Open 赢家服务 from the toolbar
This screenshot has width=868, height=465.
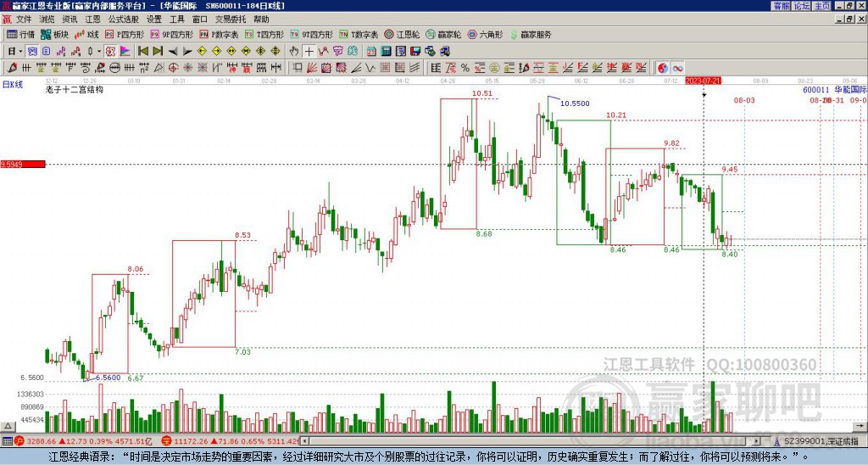[x=531, y=34]
